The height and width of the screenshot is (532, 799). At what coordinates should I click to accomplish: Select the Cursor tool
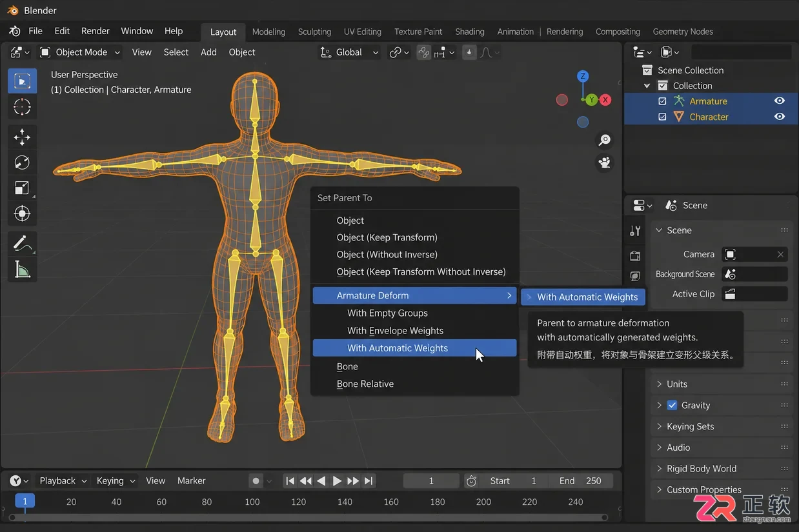(22, 107)
